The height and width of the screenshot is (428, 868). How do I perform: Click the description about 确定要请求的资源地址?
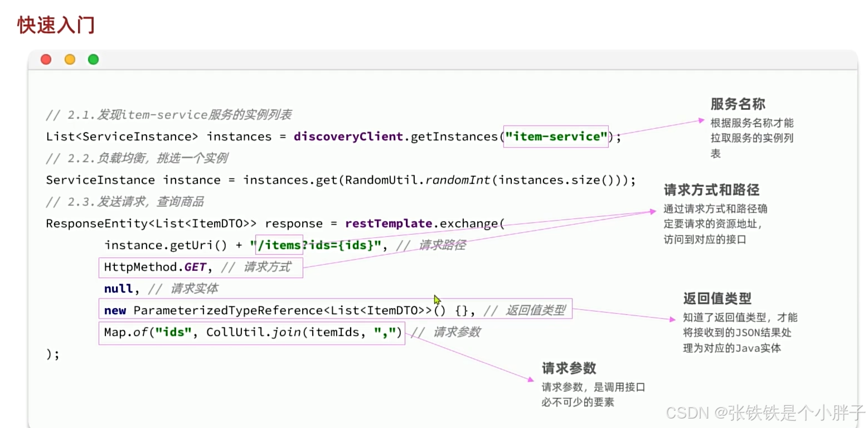tap(715, 224)
